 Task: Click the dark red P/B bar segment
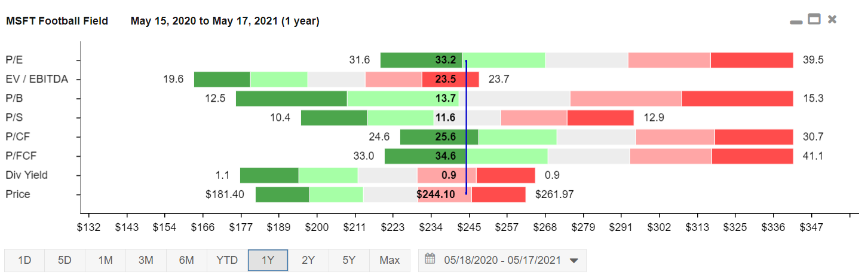(737, 99)
